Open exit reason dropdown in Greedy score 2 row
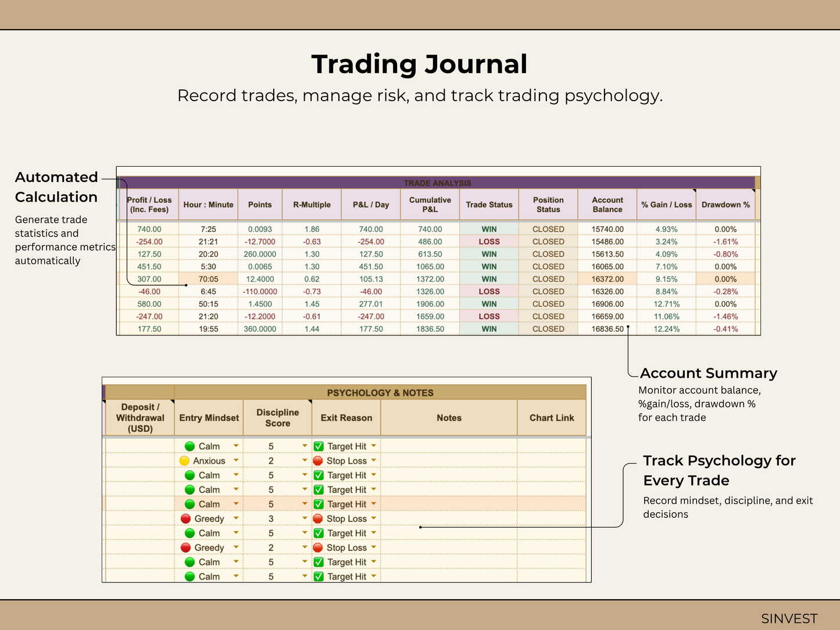This screenshot has height=630, width=840. [x=373, y=547]
